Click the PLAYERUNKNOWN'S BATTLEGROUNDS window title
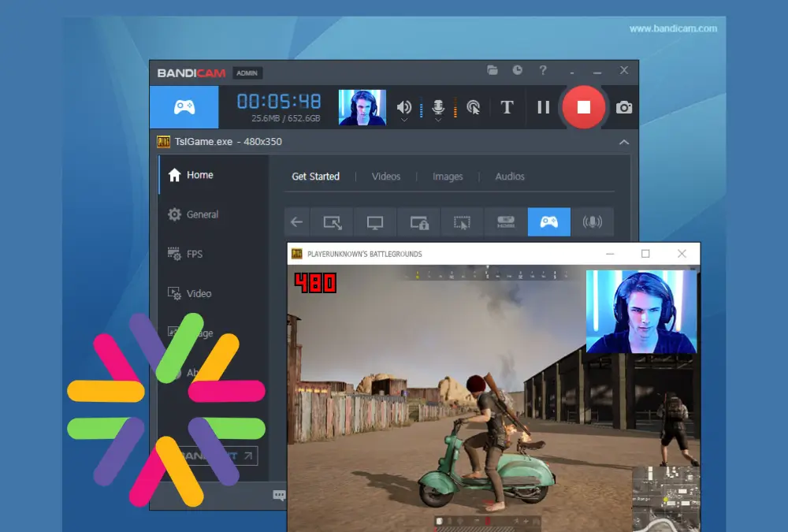 (x=365, y=254)
